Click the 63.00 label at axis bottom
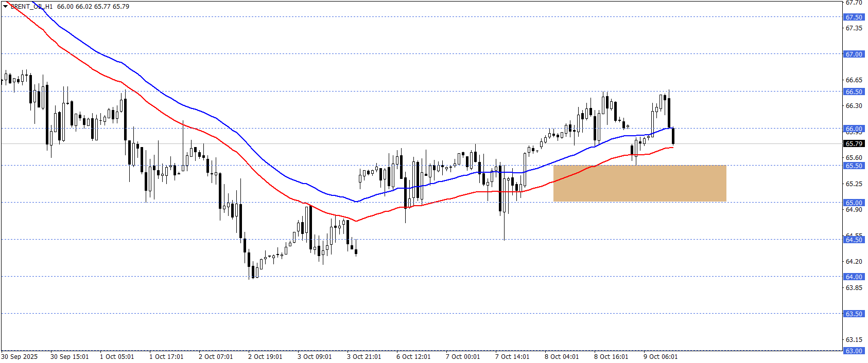 point(854,351)
